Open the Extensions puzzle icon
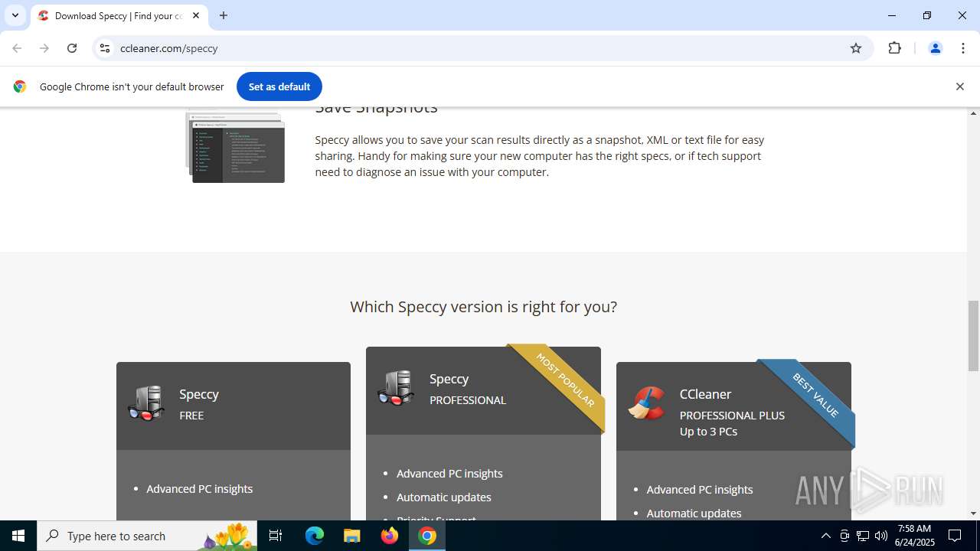This screenshot has height=551, width=980. pos(894,48)
